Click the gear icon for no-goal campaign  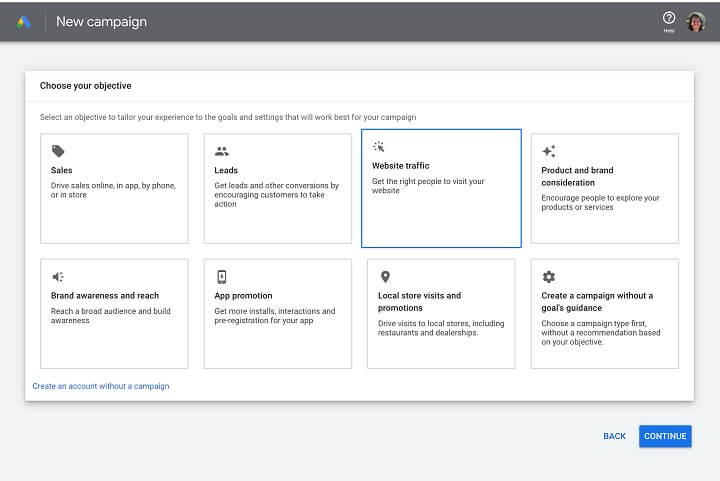(548, 277)
